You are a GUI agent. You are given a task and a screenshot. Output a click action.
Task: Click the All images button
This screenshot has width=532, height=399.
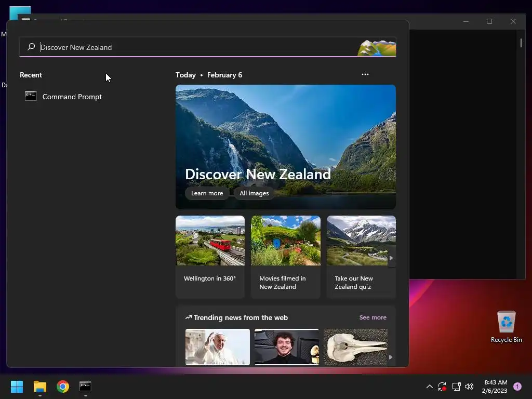(254, 193)
